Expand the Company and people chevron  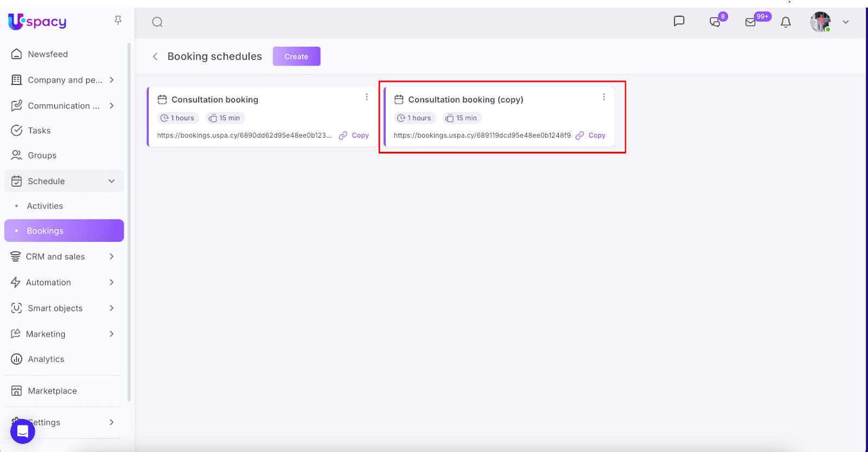point(112,80)
